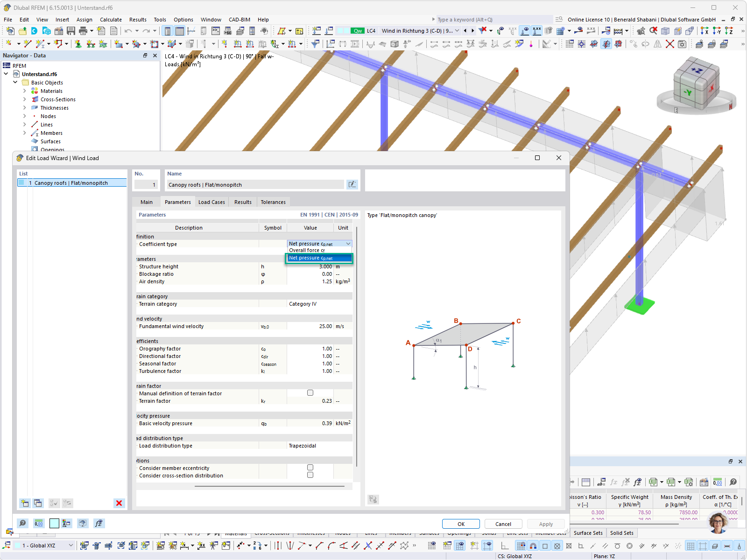747x560 pixels.
Task: Copy the selected load wizard in the List panel
Action: tap(38, 503)
